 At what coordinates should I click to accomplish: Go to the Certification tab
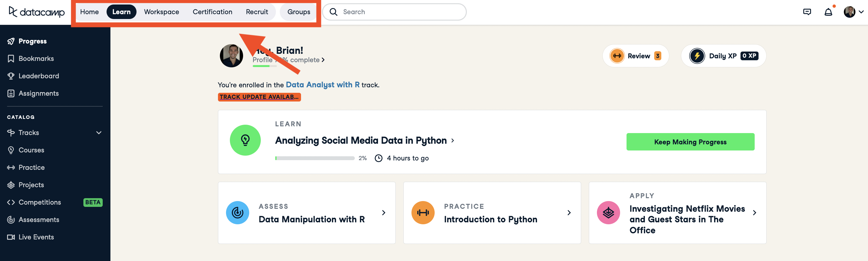(x=212, y=12)
